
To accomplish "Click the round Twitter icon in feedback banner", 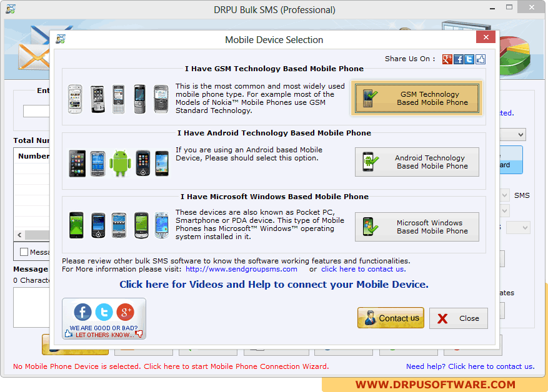I will [x=104, y=311].
